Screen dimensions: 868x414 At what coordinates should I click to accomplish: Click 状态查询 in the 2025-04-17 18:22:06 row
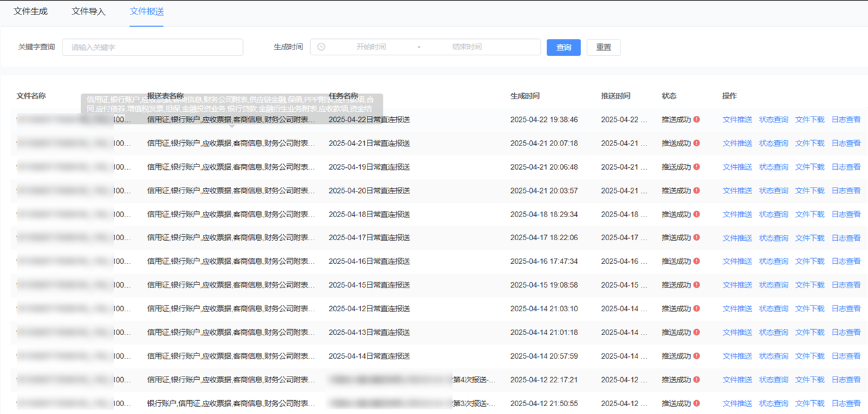[x=774, y=238]
